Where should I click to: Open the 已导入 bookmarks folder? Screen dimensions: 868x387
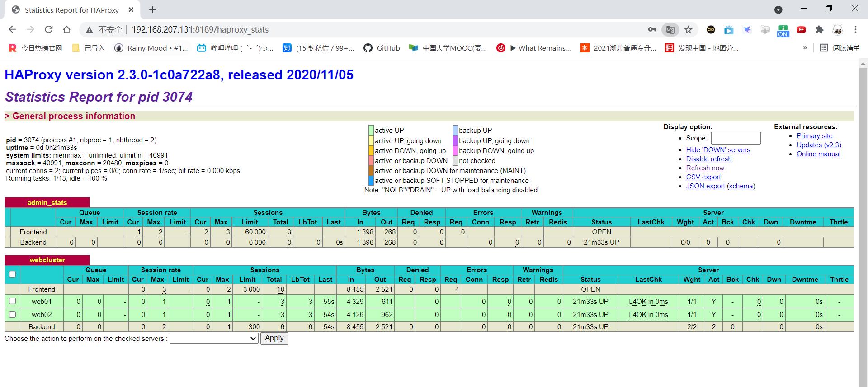[x=89, y=48]
